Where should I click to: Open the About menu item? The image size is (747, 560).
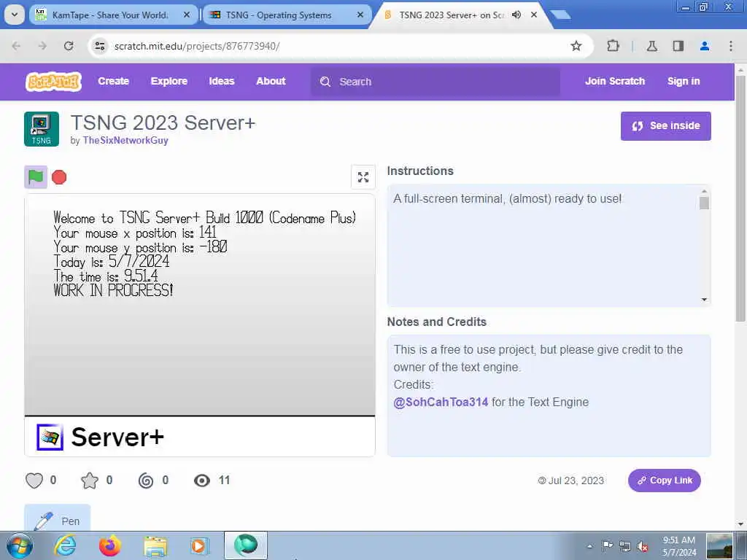[271, 82]
